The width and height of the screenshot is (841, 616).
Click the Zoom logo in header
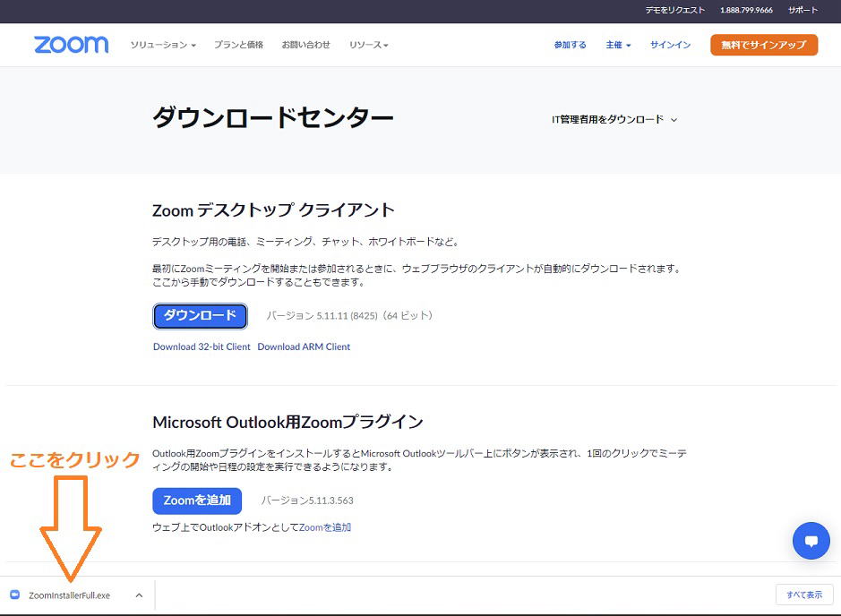coord(72,45)
